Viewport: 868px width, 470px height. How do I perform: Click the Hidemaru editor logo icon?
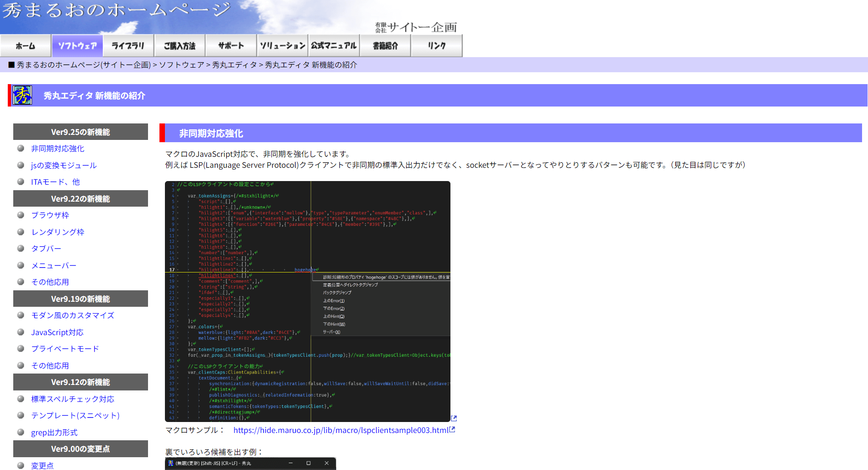22,95
